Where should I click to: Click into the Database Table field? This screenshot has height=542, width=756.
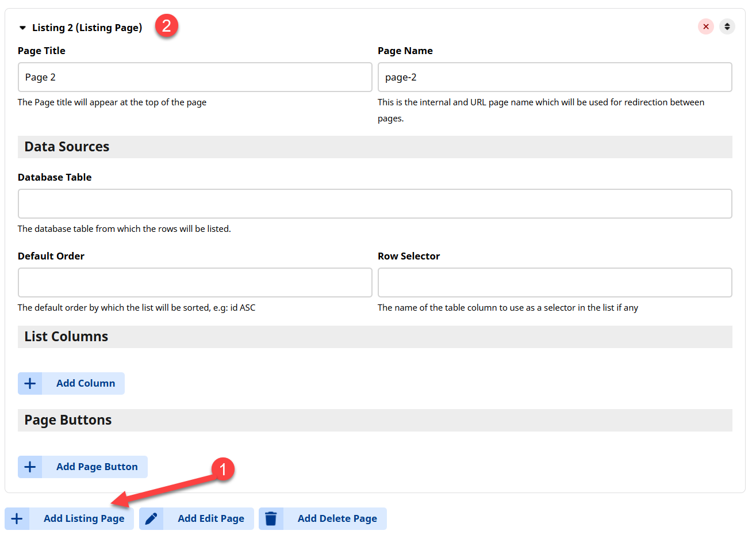[x=375, y=204]
